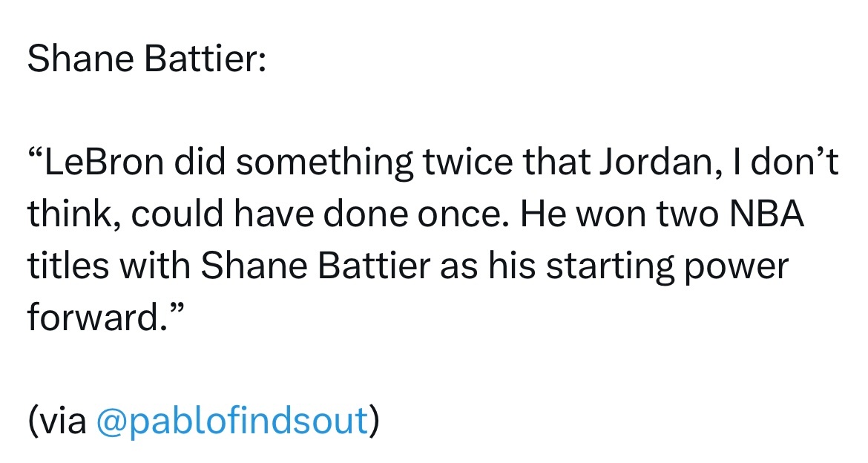Viewport: 868px width, 463px height.
Task: Click the word "titles"
Action: click(x=68, y=266)
